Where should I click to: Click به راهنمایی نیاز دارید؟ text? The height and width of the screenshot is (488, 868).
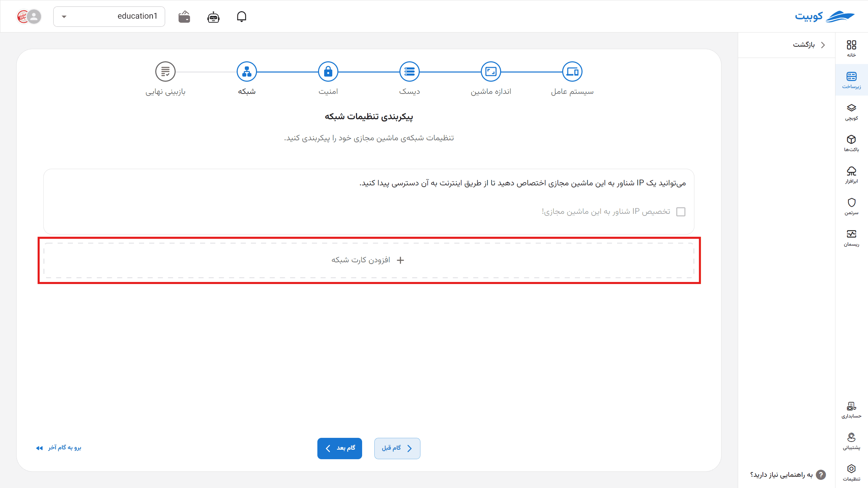point(782,475)
